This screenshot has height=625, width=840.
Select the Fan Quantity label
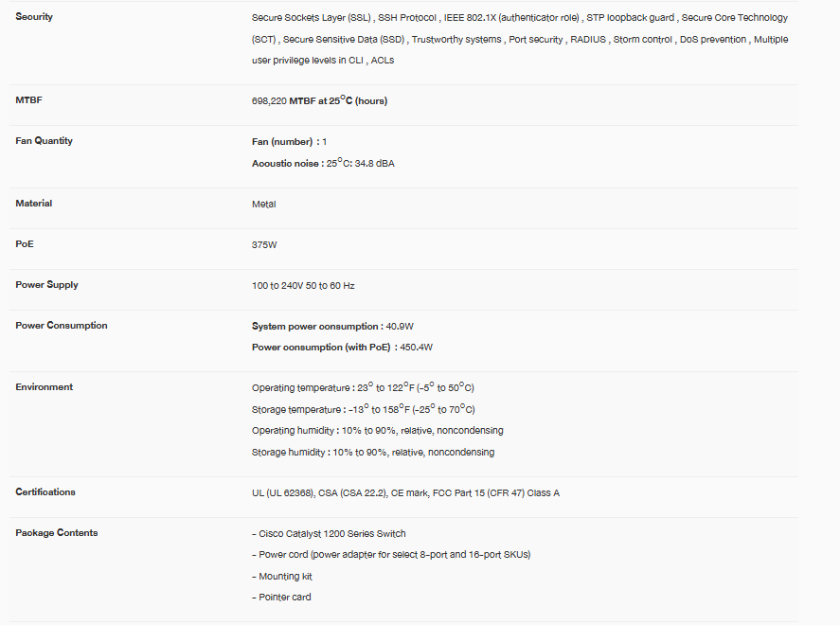(x=44, y=140)
